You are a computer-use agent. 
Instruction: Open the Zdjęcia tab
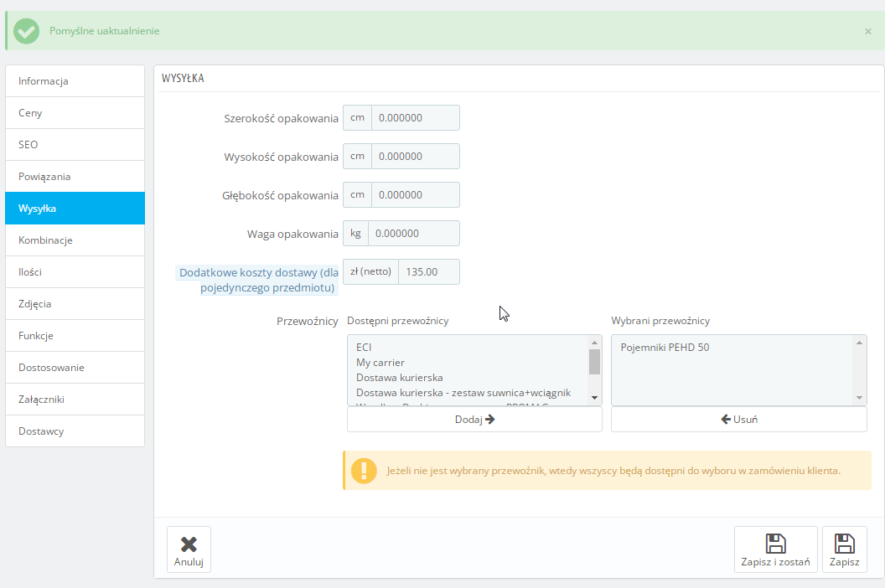point(75,303)
